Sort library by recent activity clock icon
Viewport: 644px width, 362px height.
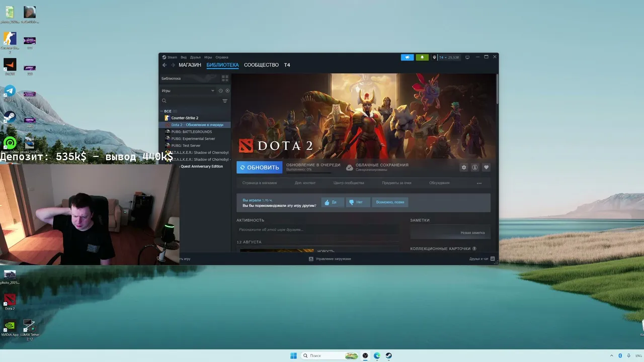tap(220, 91)
